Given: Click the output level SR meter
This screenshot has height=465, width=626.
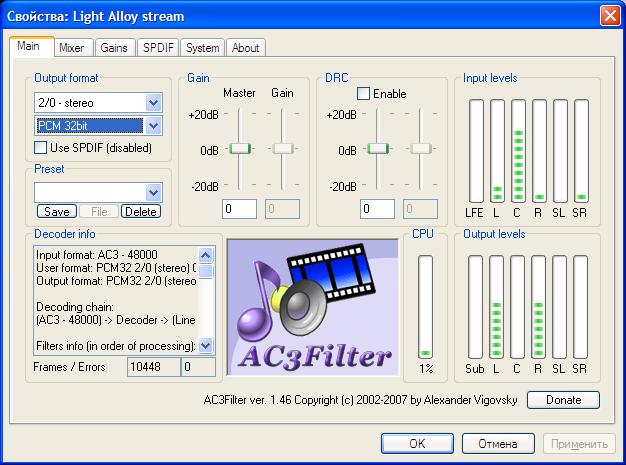Looking at the screenshot, I should pyautogui.click(x=580, y=307).
